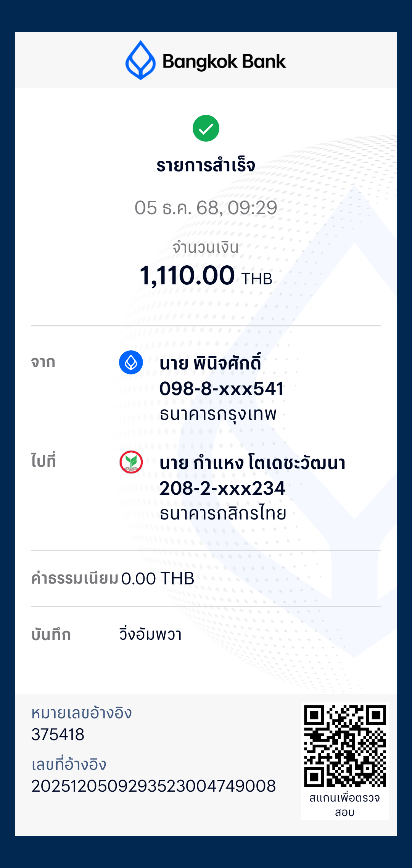Click the 'รายการสำเร็จ' success heading

(x=206, y=165)
